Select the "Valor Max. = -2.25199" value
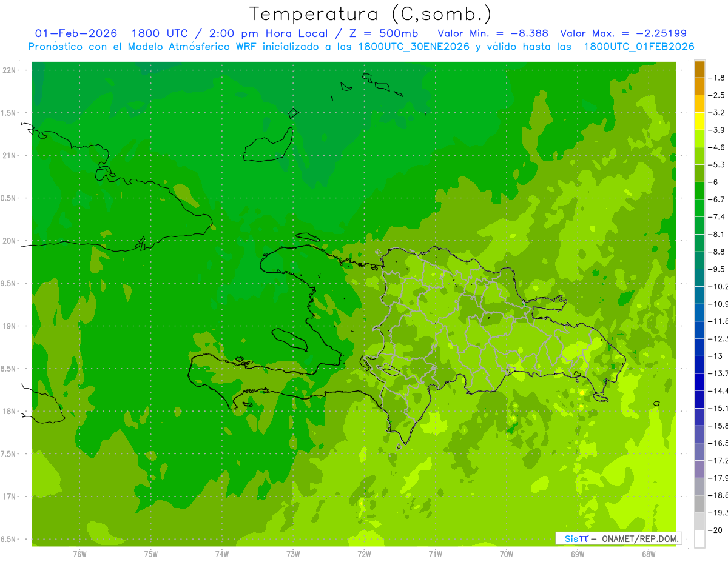 (x=624, y=33)
